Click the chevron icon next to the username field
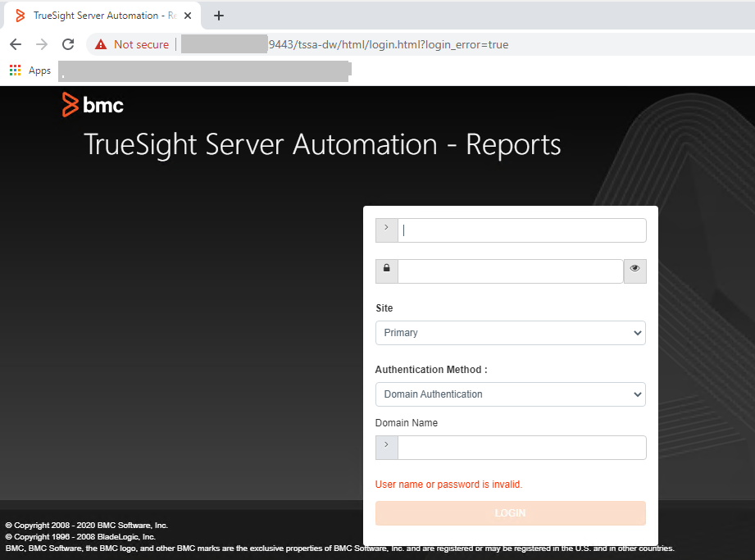755x560 pixels. (x=386, y=230)
